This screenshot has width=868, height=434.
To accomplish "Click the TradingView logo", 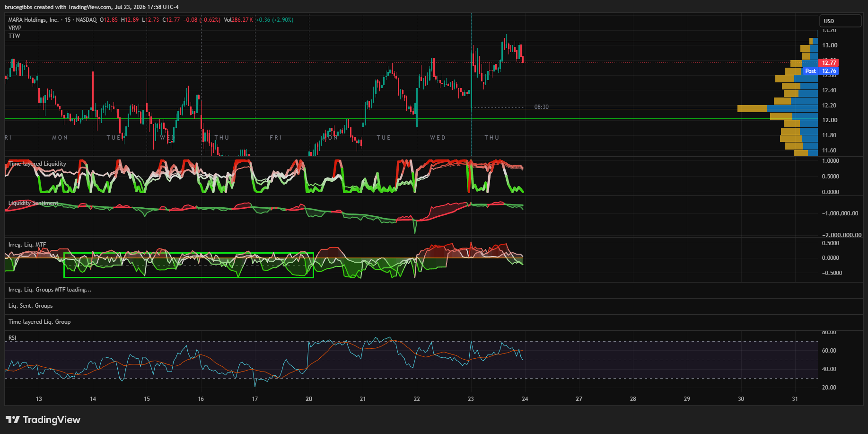I will pyautogui.click(x=43, y=420).
